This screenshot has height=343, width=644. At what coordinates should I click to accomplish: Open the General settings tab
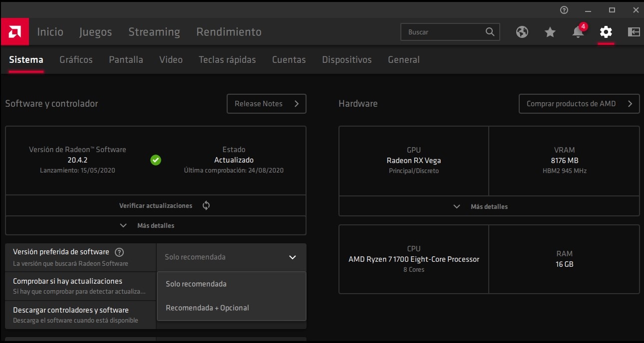[x=404, y=60]
